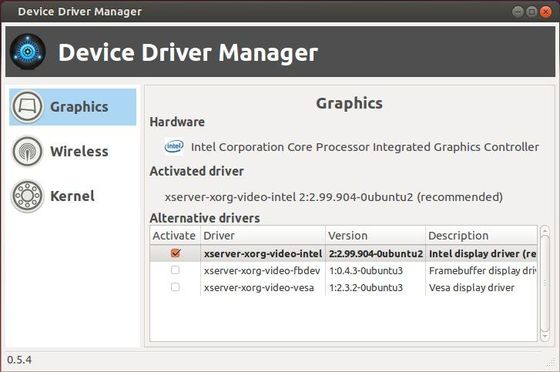Click the Framebuffer display driver description cell

click(x=482, y=271)
